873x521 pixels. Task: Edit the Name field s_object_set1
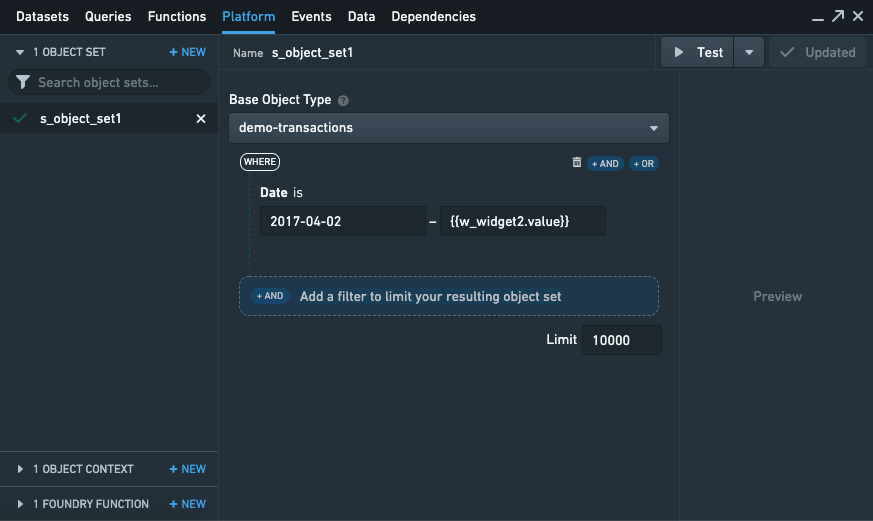(312, 52)
